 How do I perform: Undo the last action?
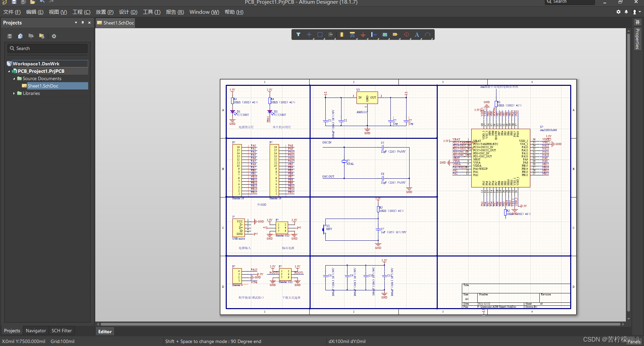[x=42, y=2]
